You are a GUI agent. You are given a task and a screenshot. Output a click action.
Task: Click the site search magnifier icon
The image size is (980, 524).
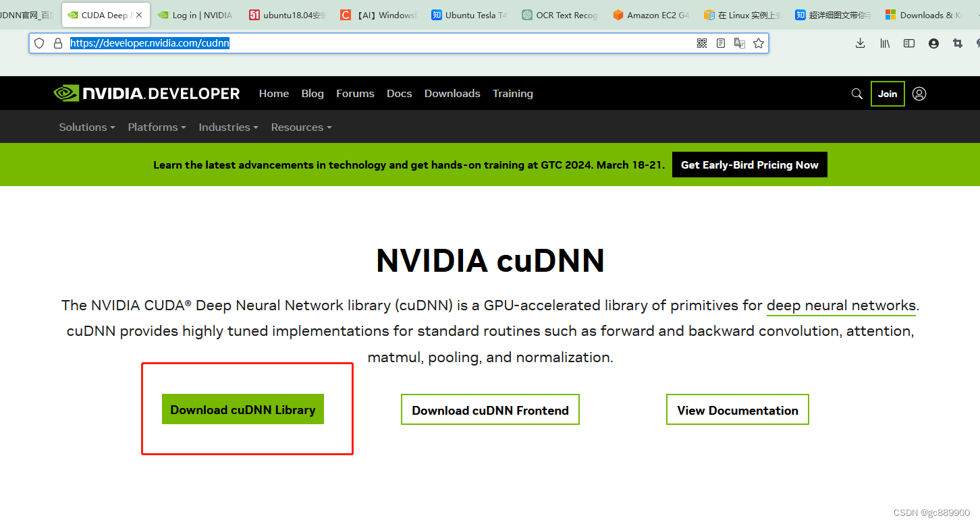857,94
